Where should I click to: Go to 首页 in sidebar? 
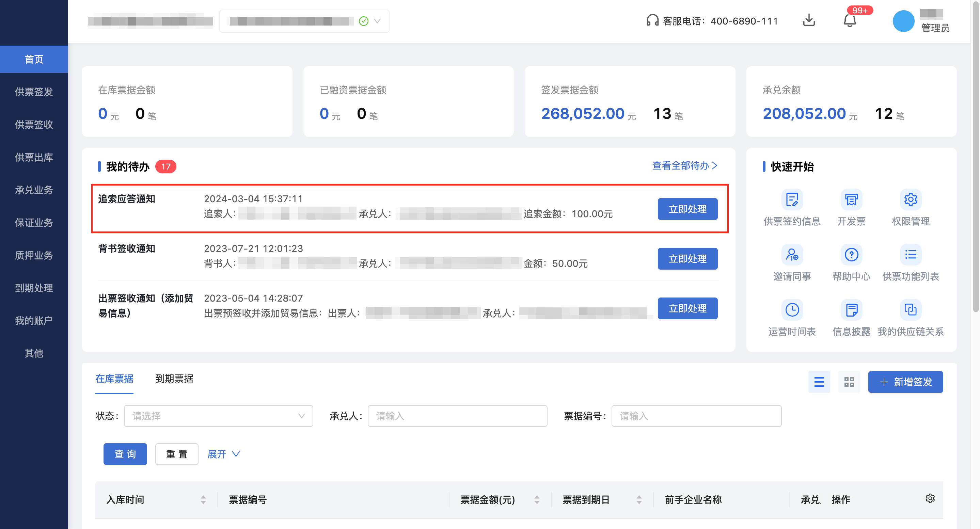click(x=34, y=59)
